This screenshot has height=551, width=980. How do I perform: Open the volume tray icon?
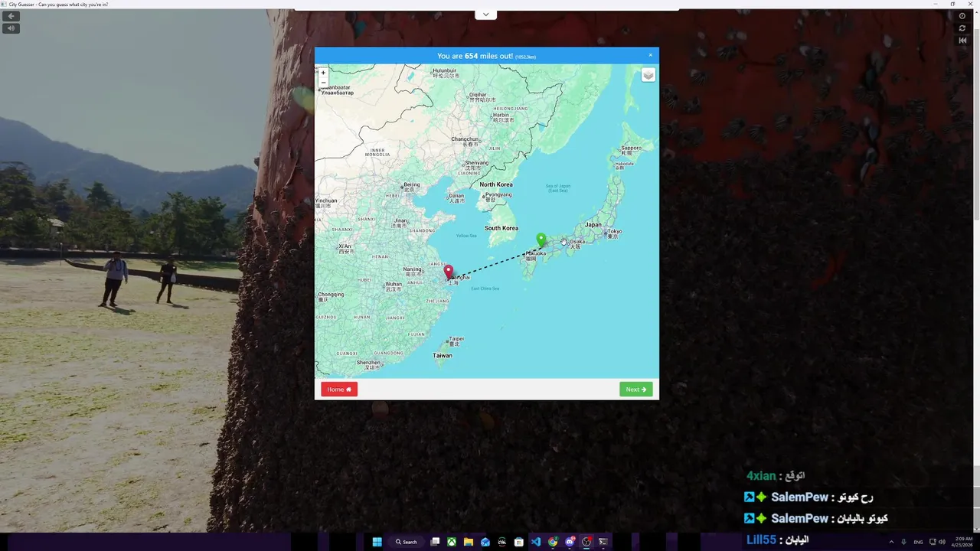[942, 542]
